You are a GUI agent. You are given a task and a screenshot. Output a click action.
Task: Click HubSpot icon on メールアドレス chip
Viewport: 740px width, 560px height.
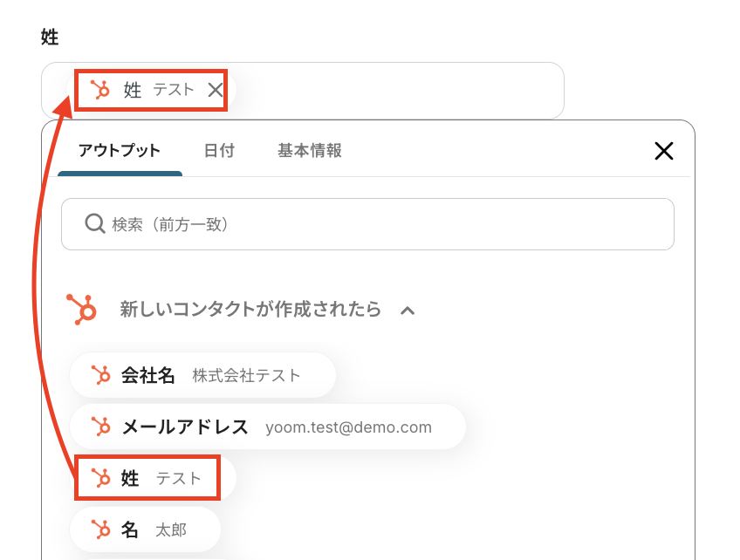101,427
